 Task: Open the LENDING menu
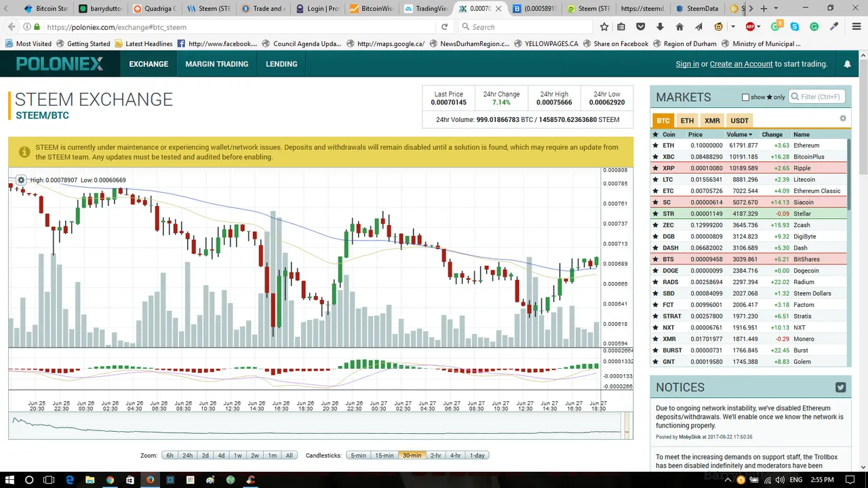click(x=281, y=64)
